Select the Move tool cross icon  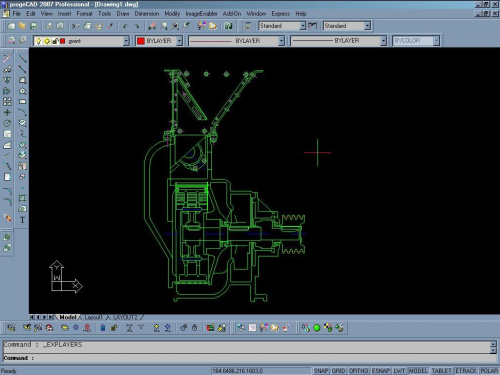(7, 112)
